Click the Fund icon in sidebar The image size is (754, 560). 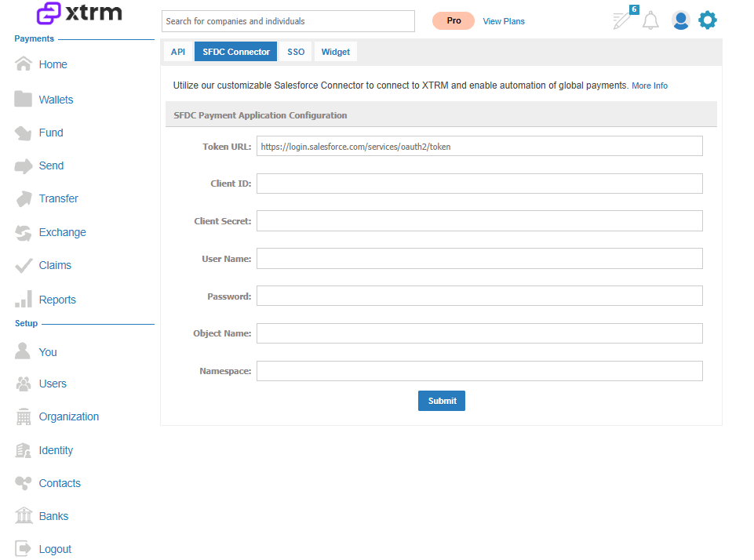tap(23, 133)
